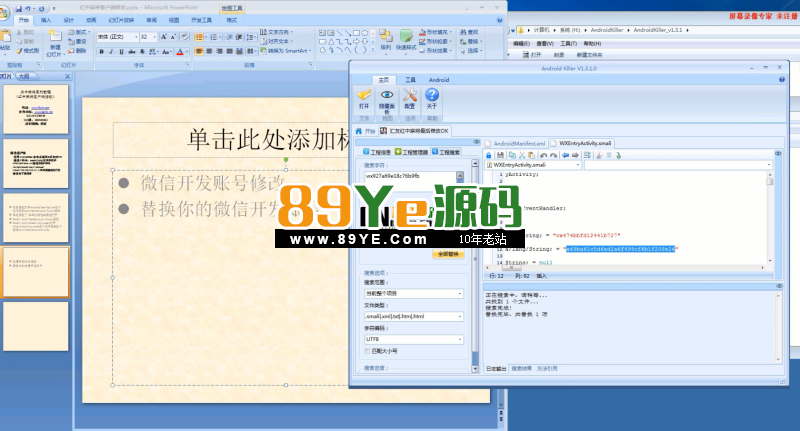Viewport: 800px width, 431px height.
Task: Click the increase font size icon in PowerPoint
Action: [164, 37]
